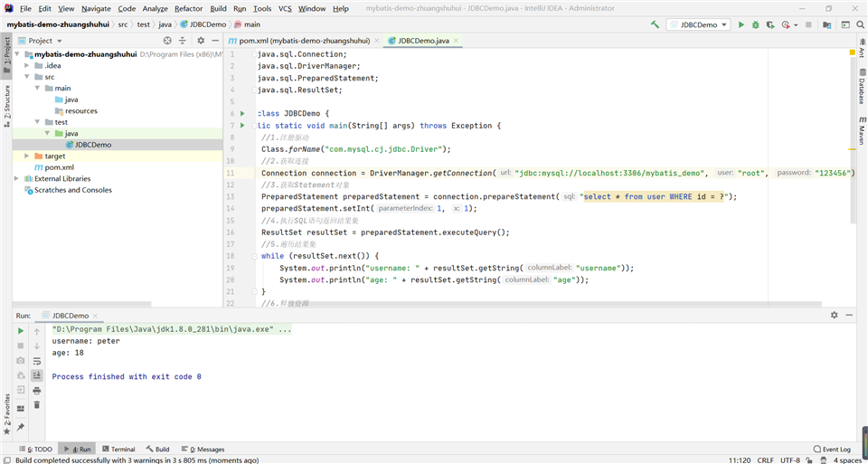Click the Event Log button
The height and width of the screenshot is (464, 868).
[x=832, y=449]
